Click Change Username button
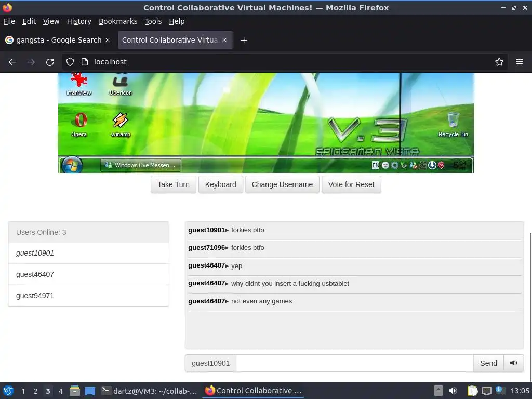Screen dimensions: 532x399 click(x=282, y=184)
